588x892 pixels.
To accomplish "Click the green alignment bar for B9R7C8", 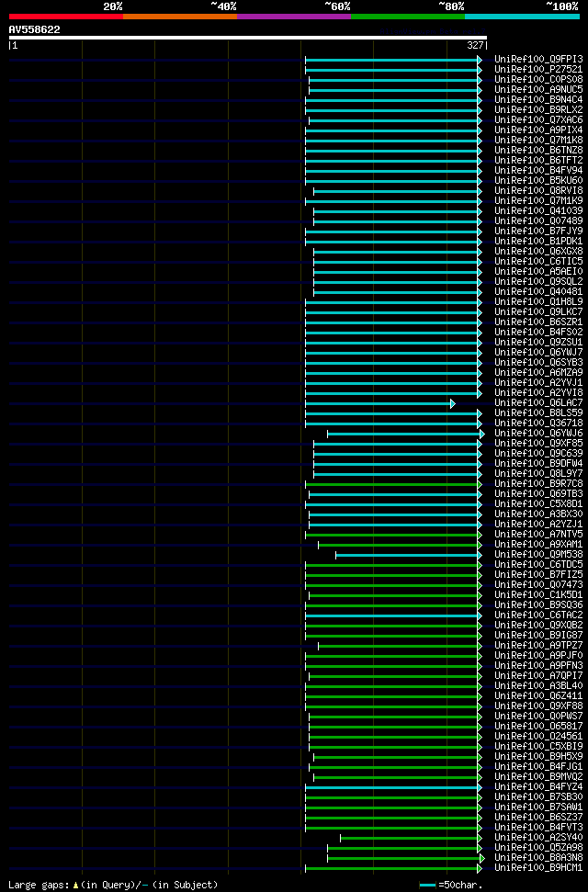I will coord(394,484).
